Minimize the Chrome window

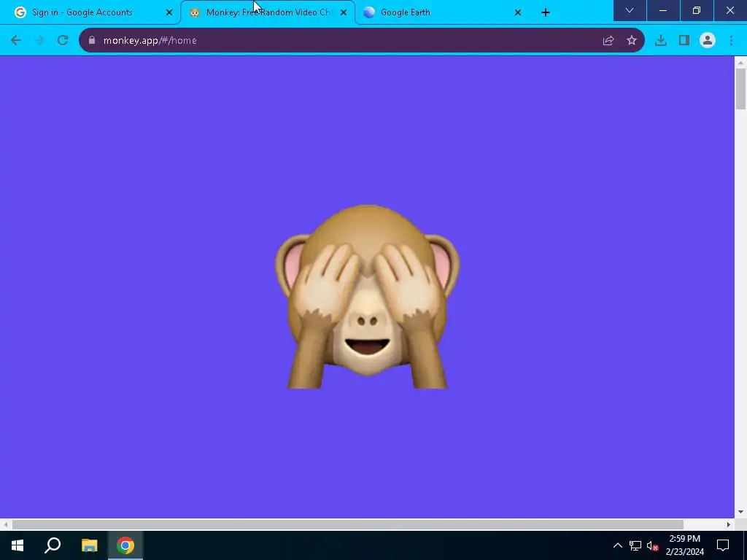coord(662,10)
